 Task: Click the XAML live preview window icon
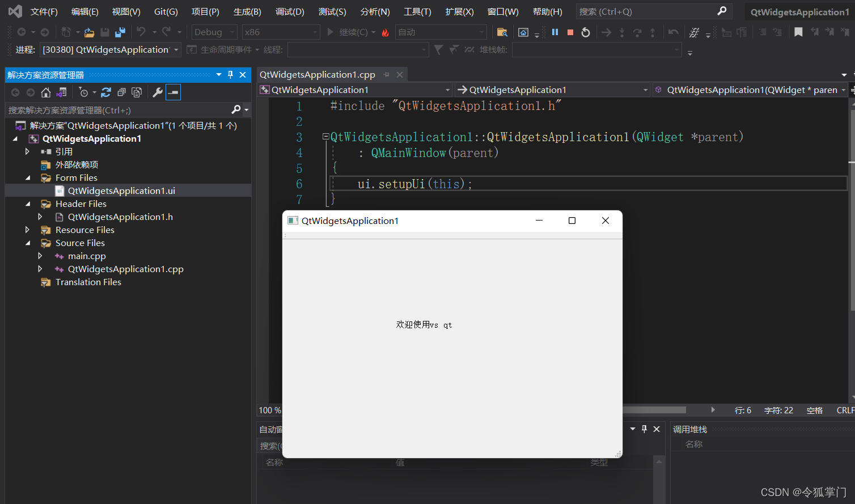[523, 32]
